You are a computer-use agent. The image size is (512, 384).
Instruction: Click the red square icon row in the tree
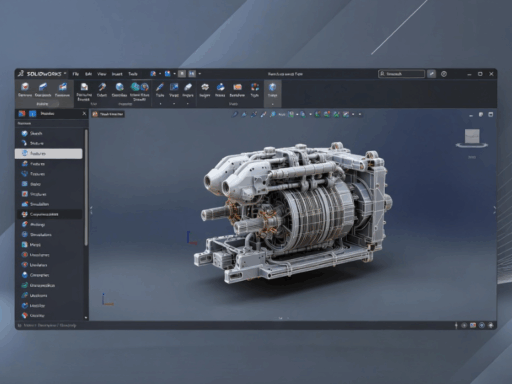click(49, 194)
